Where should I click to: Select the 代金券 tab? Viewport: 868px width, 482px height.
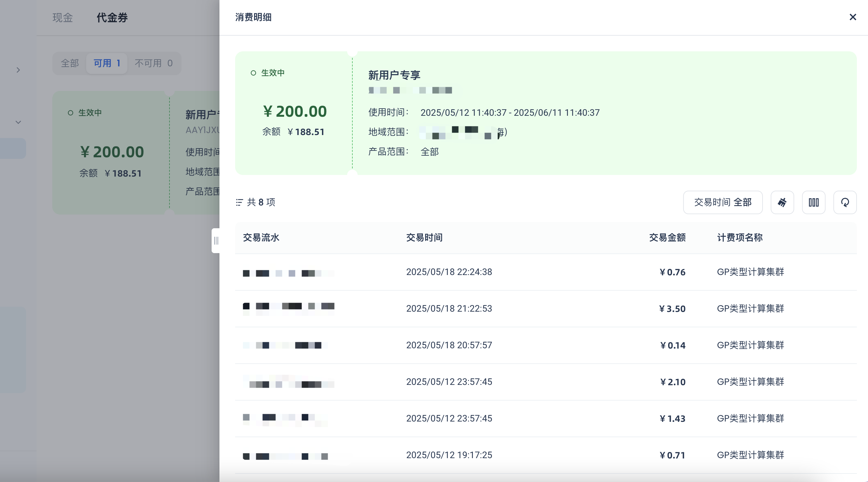(x=112, y=18)
